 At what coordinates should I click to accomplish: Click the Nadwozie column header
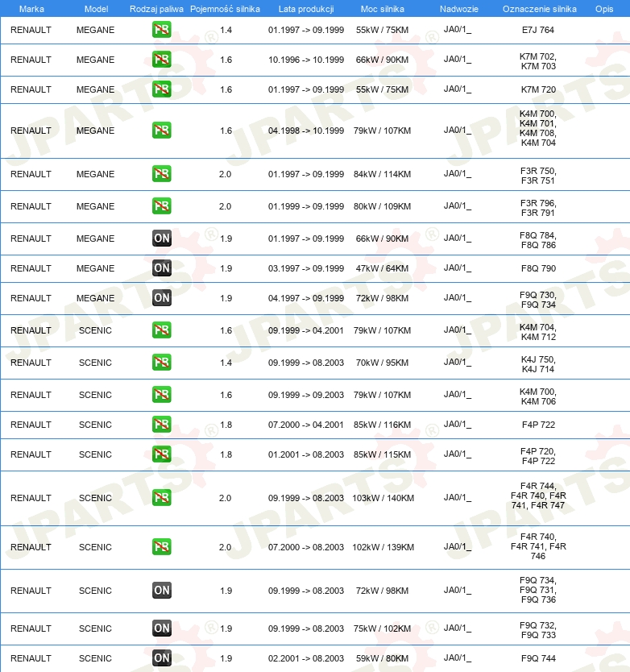(458, 9)
